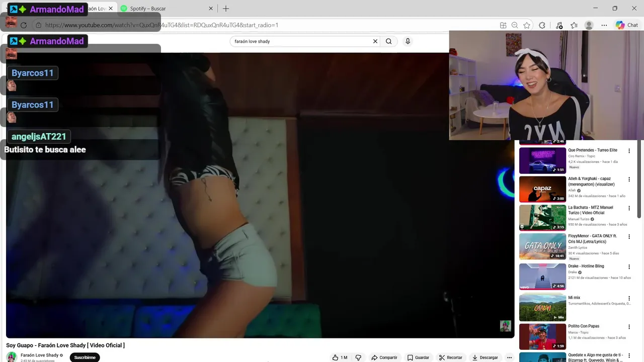Open La Bachata - MTZ Manuel Turizo title

[x=591, y=210]
